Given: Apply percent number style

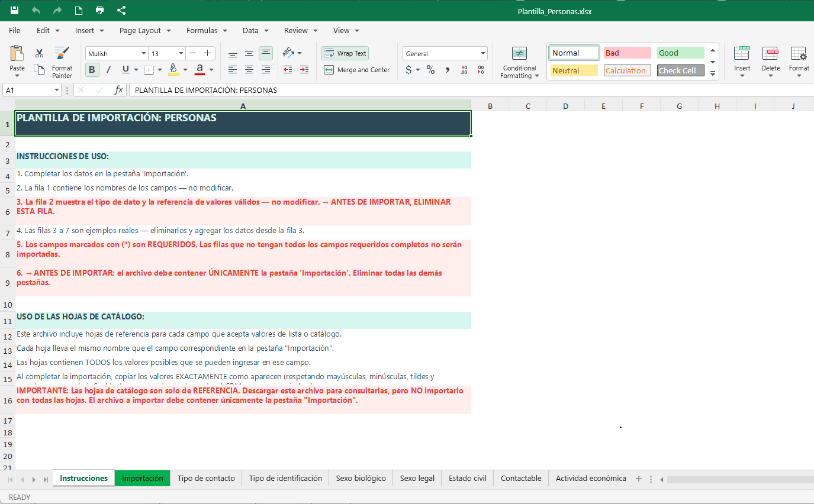Looking at the screenshot, I should 431,70.
